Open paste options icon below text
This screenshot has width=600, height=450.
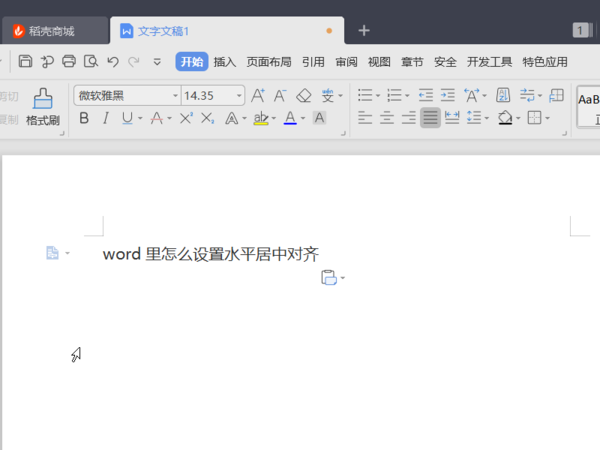pyautogui.click(x=329, y=278)
